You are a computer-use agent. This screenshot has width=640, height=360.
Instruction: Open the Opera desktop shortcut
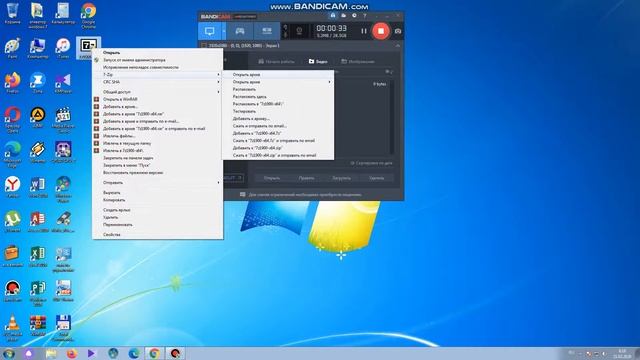point(12,119)
